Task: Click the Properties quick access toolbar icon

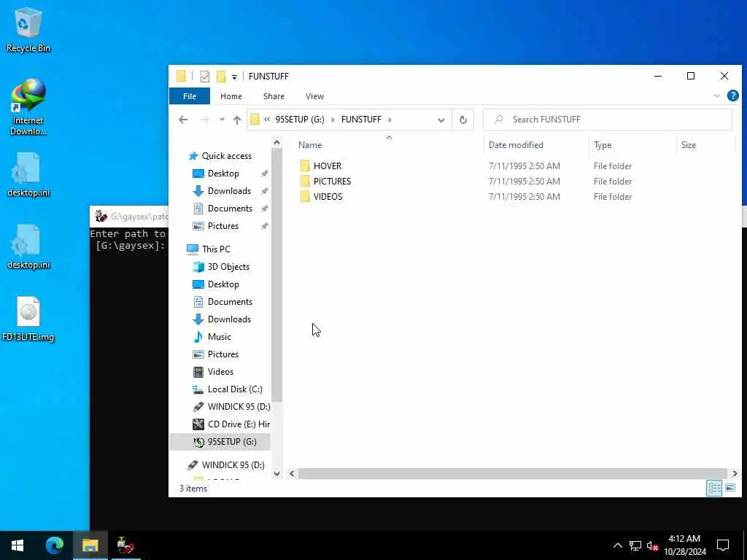Action: [205, 76]
